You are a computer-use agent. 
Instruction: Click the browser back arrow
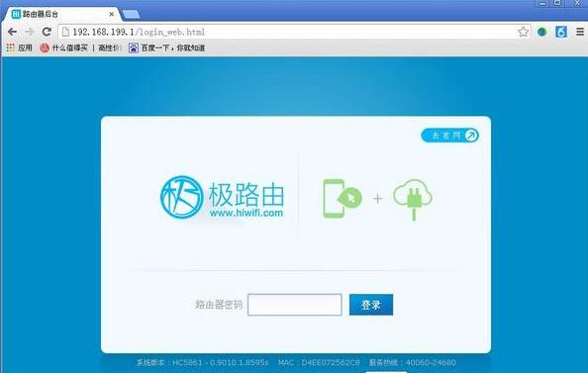[x=13, y=32]
